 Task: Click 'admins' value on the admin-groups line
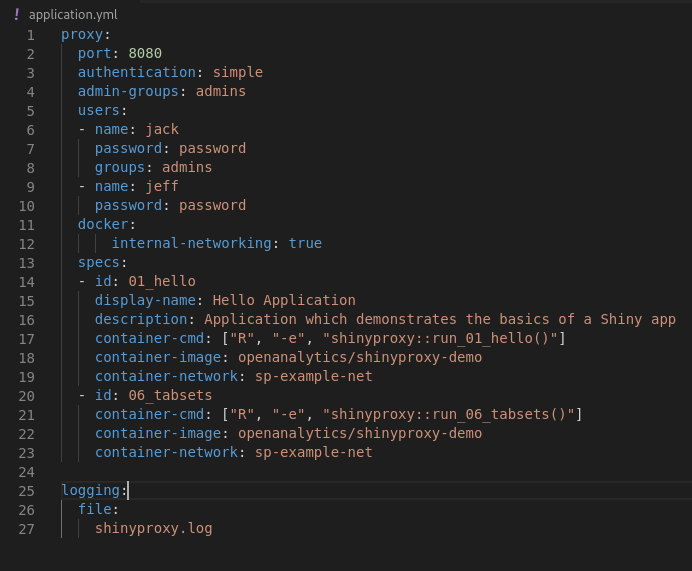(x=221, y=91)
